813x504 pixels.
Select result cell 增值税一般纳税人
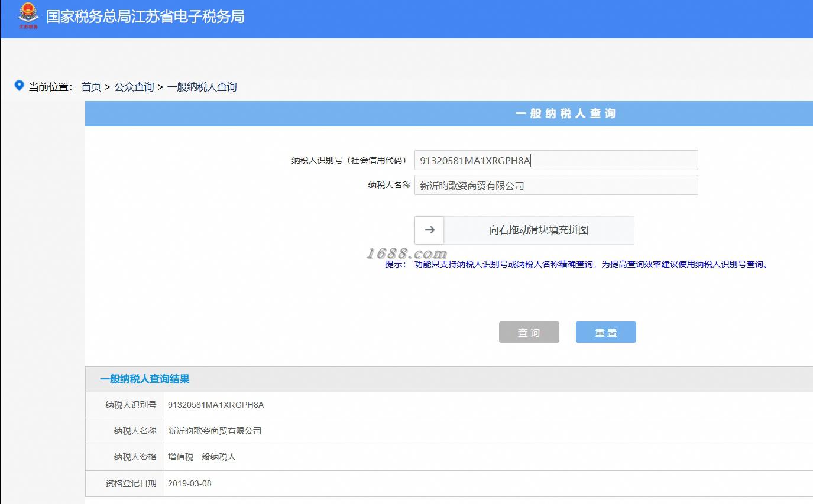pyautogui.click(x=202, y=457)
